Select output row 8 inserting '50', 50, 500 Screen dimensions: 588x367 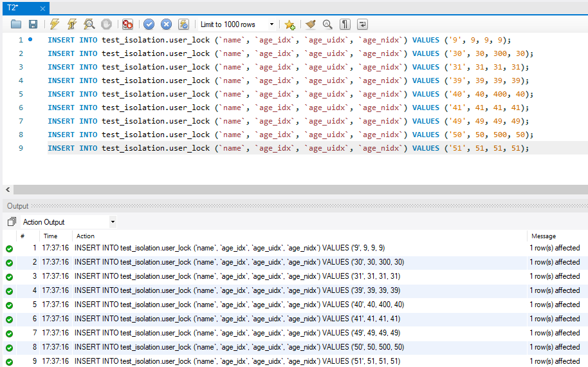[x=294, y=347]
